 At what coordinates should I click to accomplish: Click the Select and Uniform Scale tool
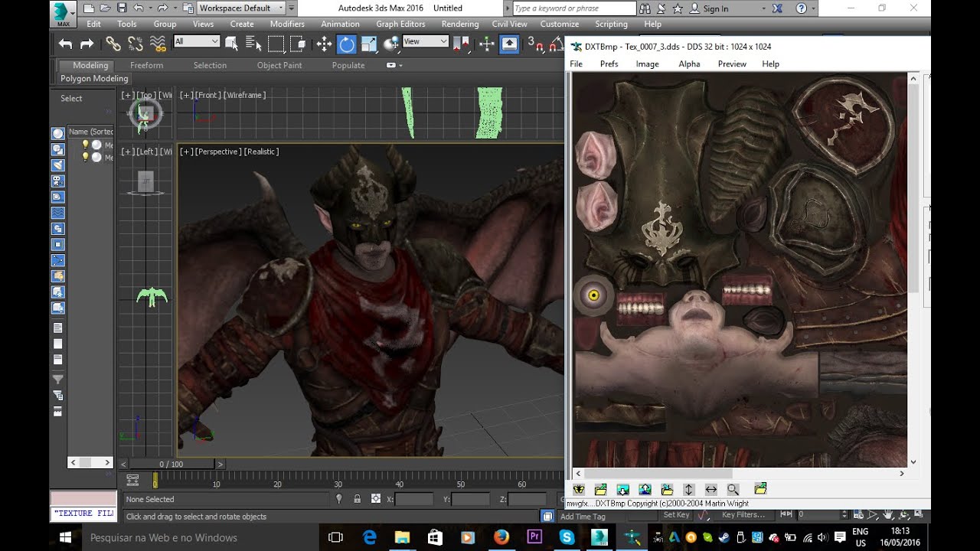point(369,44)
